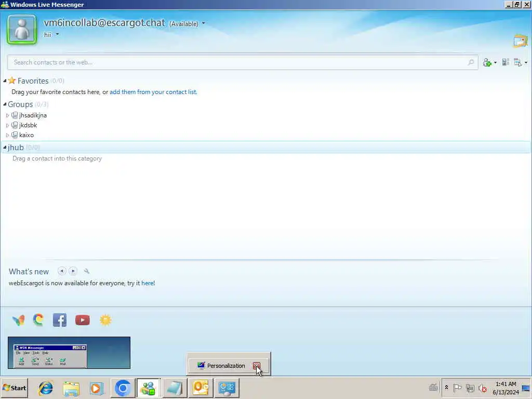
Task: Open the personal message dropdown beside 'hii'
Action: click(57, 34)
